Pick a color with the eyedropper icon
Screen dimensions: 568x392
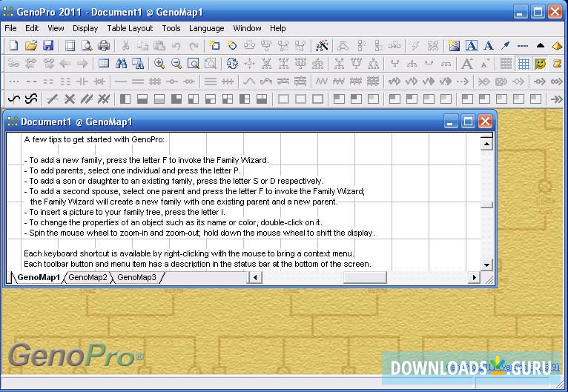click(x=505, y=46)
